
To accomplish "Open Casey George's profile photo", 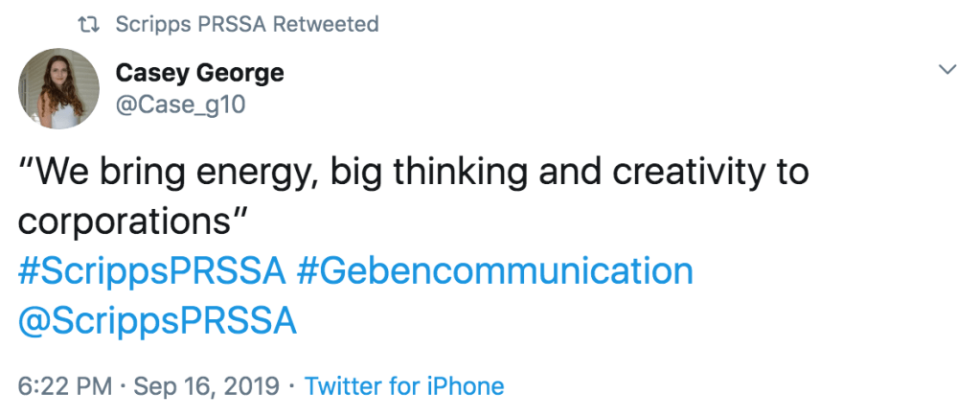I will click(59, 89).
